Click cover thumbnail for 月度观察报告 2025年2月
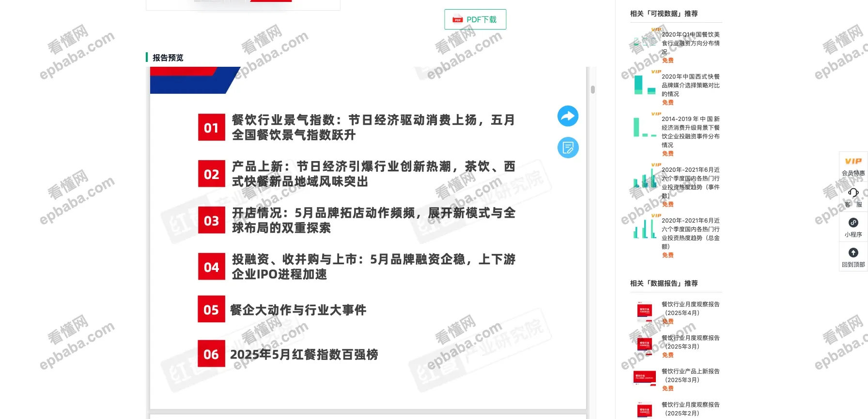 coord(645,410)
